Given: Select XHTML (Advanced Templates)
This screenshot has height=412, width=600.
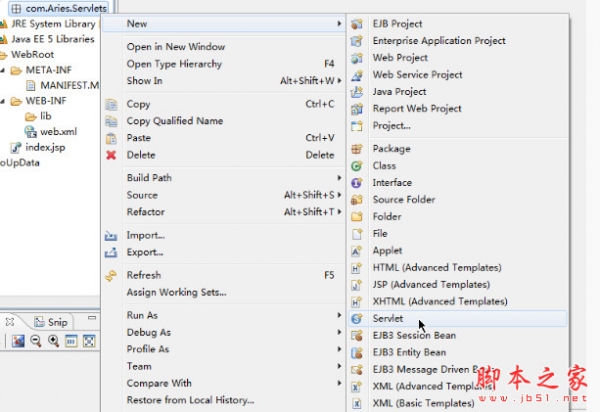Looking at the screenshot, I should point(457,301).
